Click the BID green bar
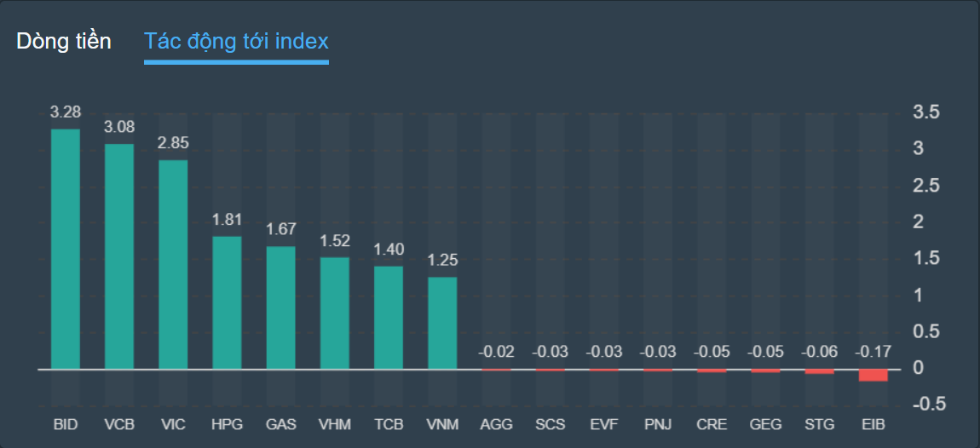This screenshot has height=448, width=980. click(x=66, y=249)
